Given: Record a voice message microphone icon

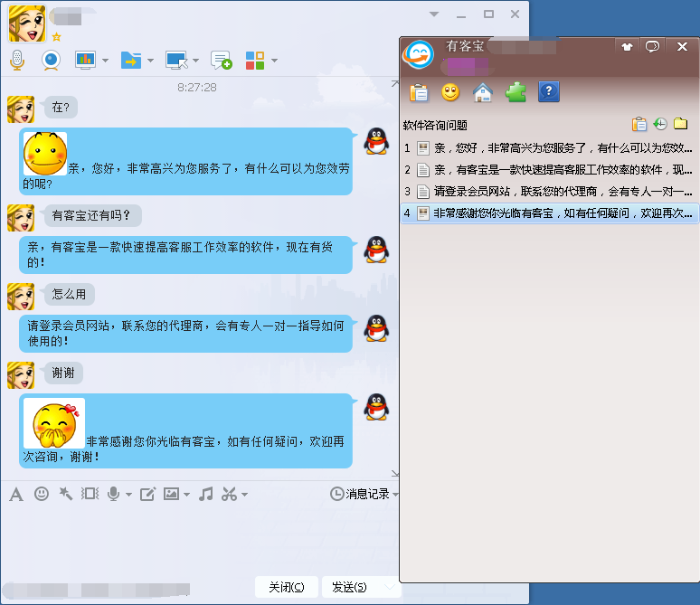Looking at the screenshot, I should pyautogui.click(x=114, y=494).
